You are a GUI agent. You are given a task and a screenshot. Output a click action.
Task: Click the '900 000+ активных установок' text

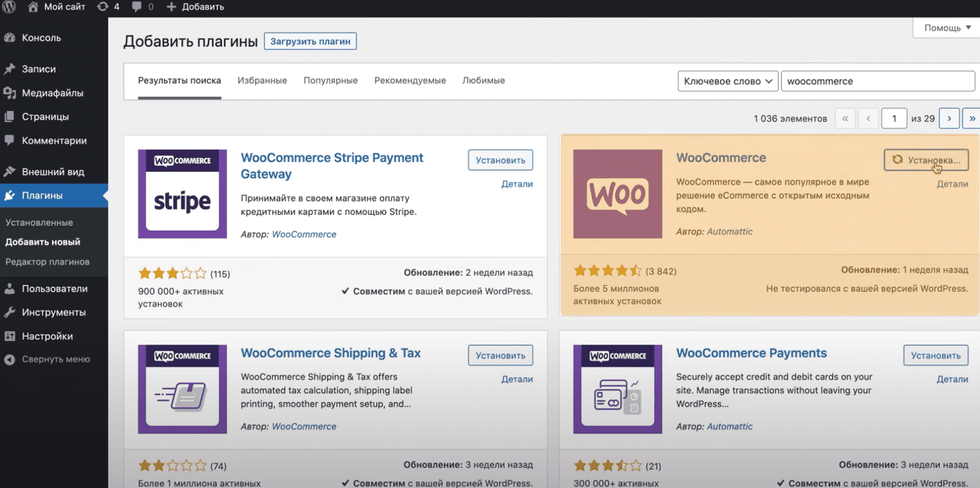[181, 297]
